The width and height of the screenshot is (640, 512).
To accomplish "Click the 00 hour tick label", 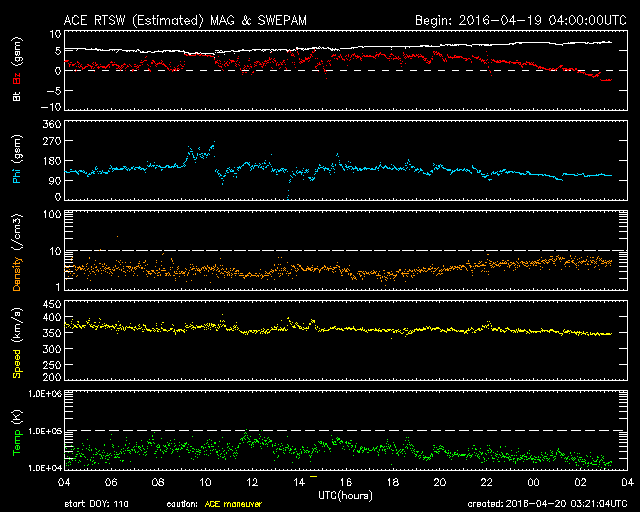I will [x=533, y=482].
